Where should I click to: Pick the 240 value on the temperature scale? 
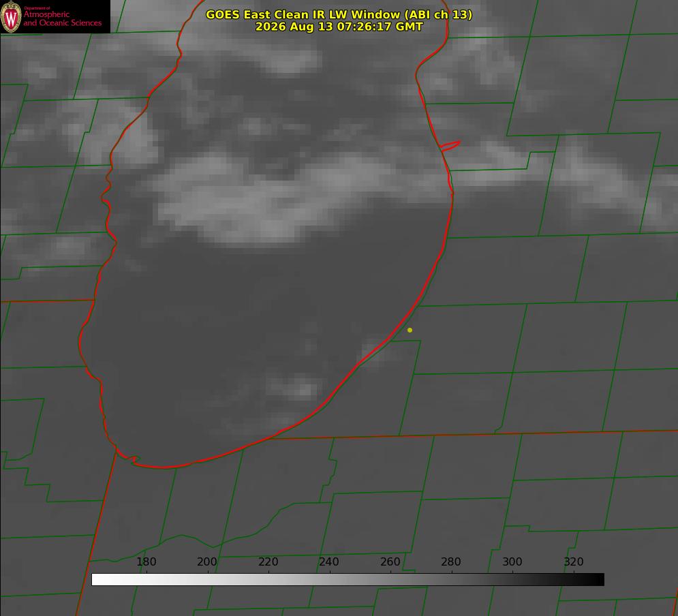click(329, 561)
